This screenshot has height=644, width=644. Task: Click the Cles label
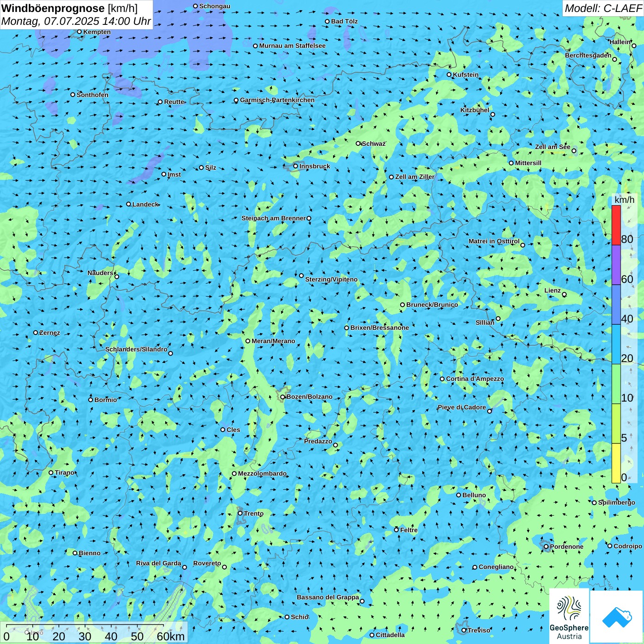click(234, 430)
